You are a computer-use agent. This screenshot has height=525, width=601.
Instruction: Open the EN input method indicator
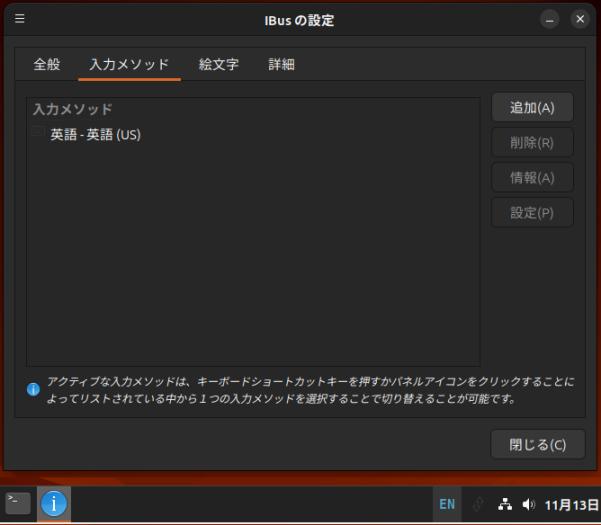coord(447,504)
